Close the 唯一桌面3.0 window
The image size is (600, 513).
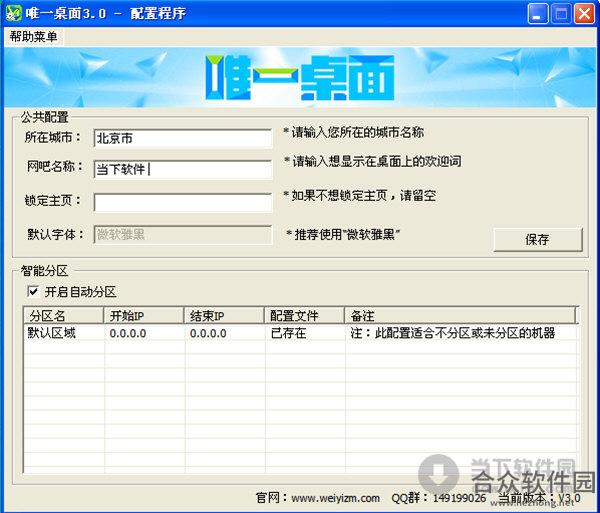click(585, 14)
